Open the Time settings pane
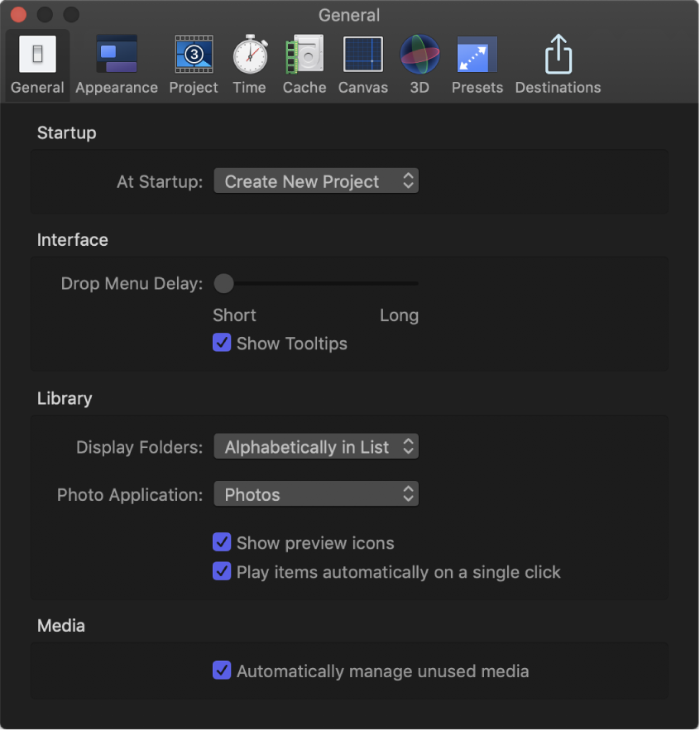This screenshot has height=731, width=700. (x=249, y=58)
